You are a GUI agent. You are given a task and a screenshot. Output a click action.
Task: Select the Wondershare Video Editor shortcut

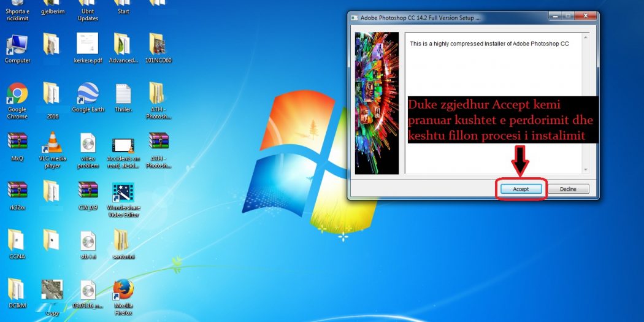tap(123, 199)
